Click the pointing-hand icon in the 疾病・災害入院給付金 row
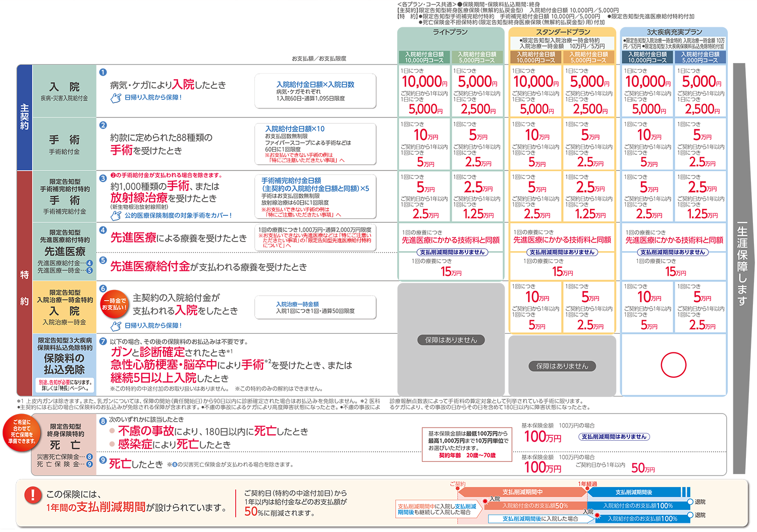757x532 pixels. point(116,97)
